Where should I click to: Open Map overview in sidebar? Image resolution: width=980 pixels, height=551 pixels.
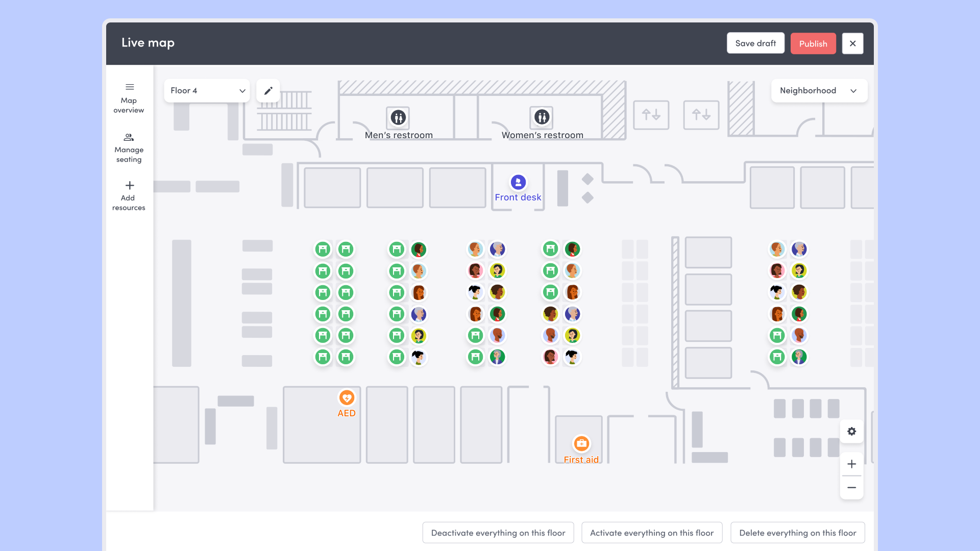(129, 98)
